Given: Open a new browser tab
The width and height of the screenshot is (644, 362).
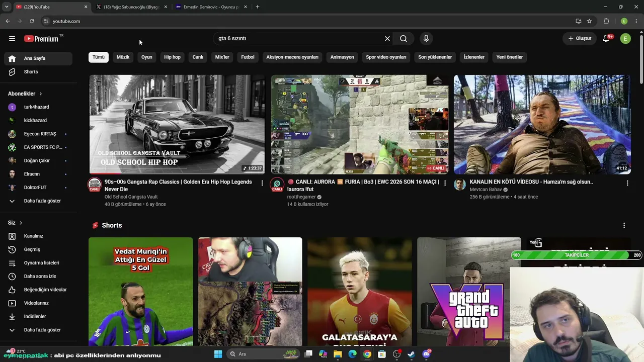Looking at the screenshot, I should click(x=258, y=7).
